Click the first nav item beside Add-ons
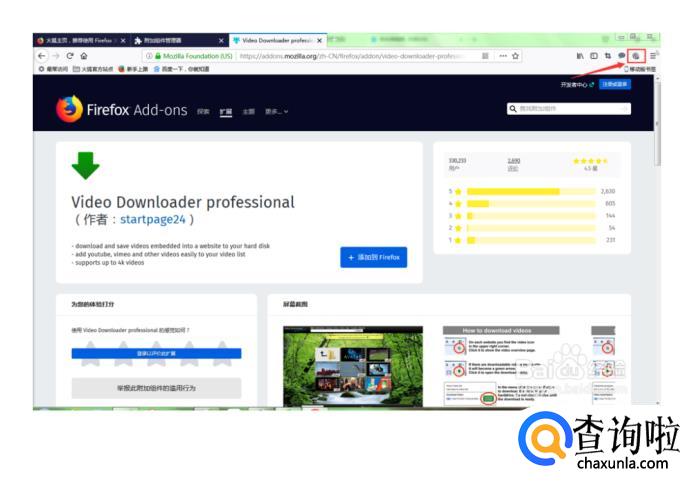692x494 pixels. pos(203,112)
